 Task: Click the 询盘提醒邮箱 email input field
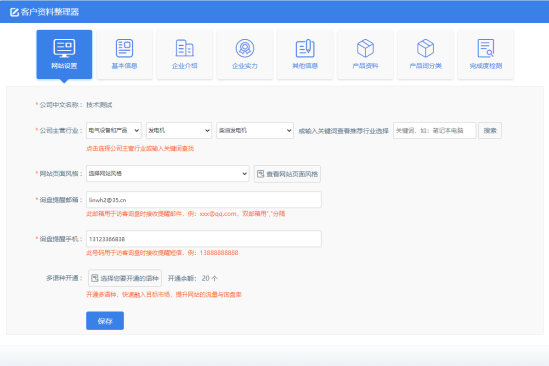click(204, 200)
